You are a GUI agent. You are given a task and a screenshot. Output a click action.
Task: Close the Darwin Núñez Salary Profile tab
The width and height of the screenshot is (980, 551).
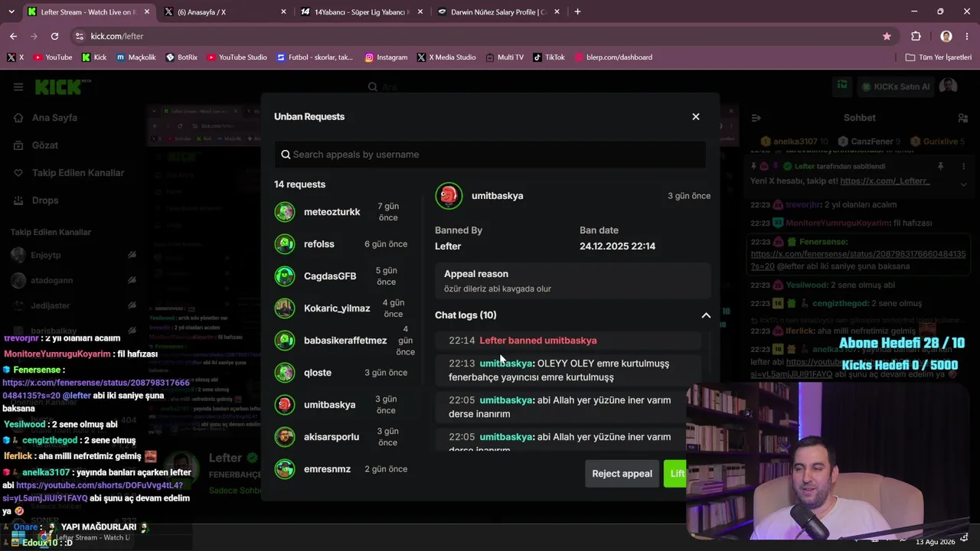tap(557, 11)
